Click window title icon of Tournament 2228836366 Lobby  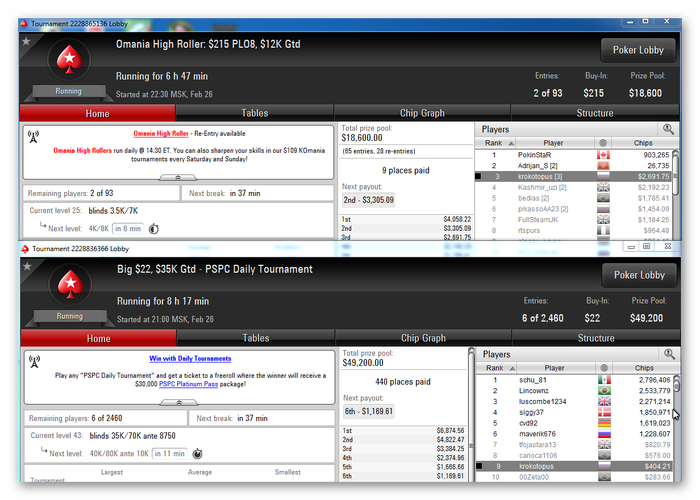25,249
